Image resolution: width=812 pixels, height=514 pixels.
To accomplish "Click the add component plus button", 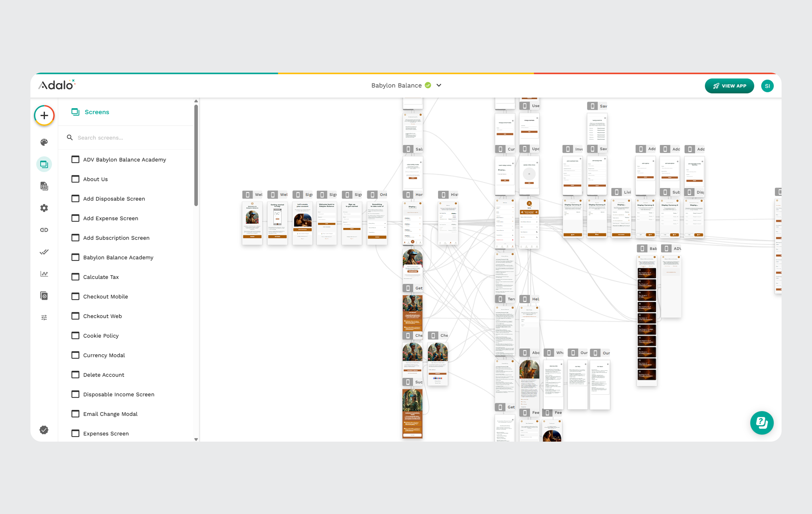I will tap(44, 116).
